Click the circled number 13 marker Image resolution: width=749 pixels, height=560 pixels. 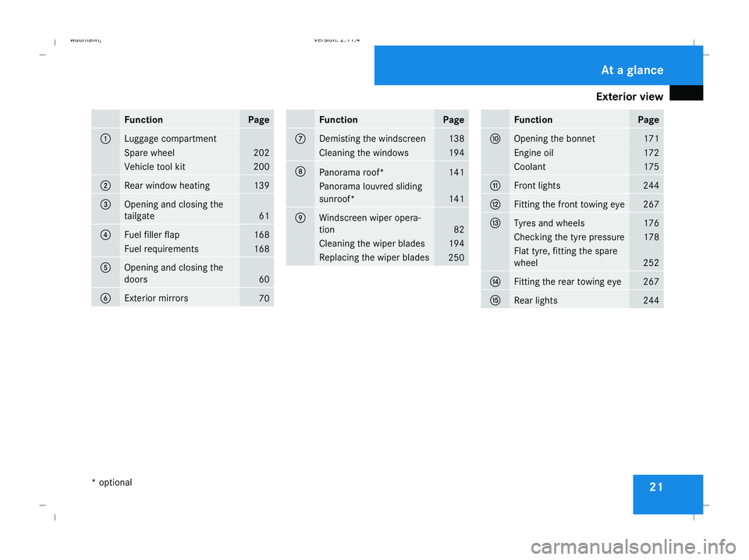point(495,223)
